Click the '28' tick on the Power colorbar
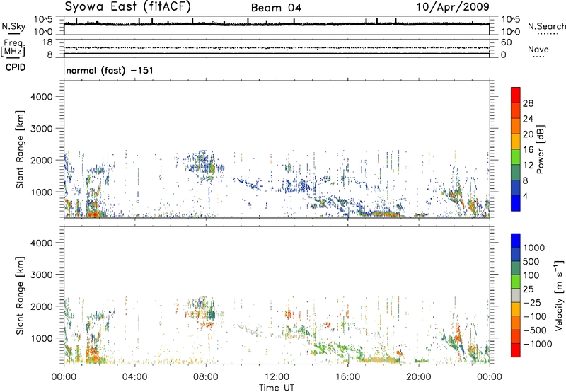 [528, 103]
